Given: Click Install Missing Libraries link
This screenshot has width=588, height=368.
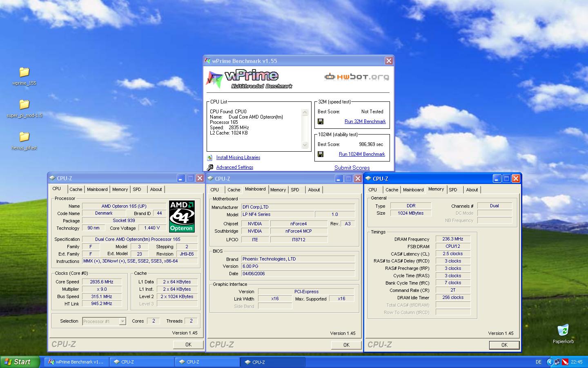Looking at the screenshot, I should pyautogui.click(x=238, y=157).
